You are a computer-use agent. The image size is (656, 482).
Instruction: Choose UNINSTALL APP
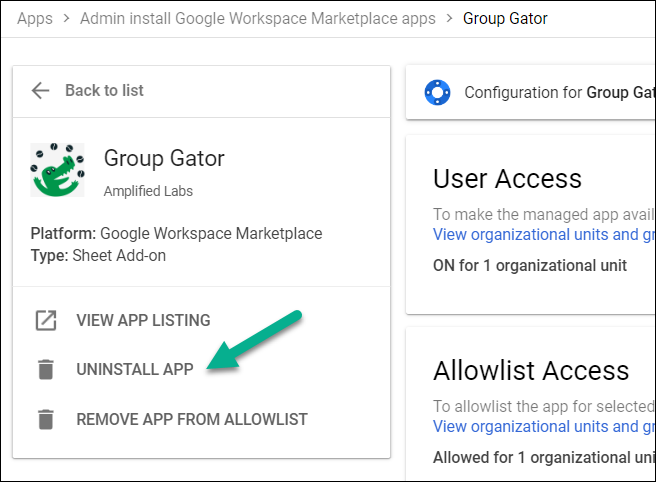coord(135,369)
